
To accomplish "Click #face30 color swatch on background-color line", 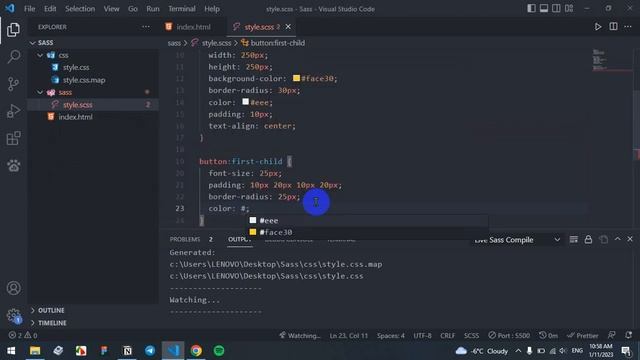I will click(x=296, y=78).
